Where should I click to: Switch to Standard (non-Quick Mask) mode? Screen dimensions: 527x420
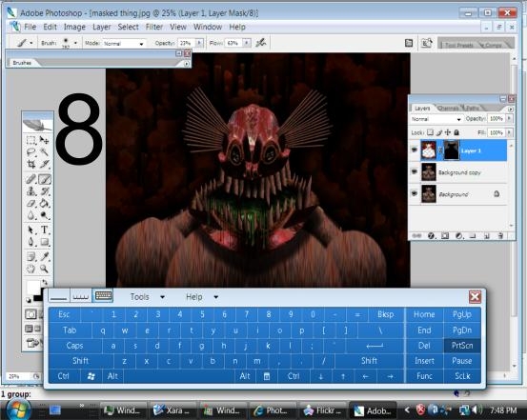[30, 314]
